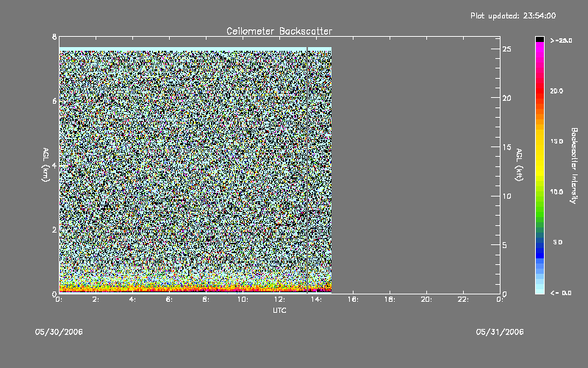588x368 pixels.
Task: Click the 15 kft label on right axis
Action: 506,147
